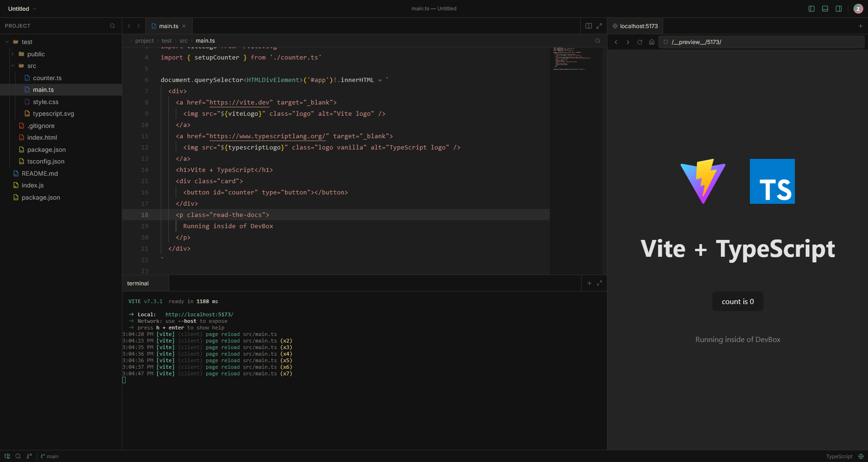Switch to the terminal tab
The width and height of the screenshot is (868, 462).
(x=137, y=283)
